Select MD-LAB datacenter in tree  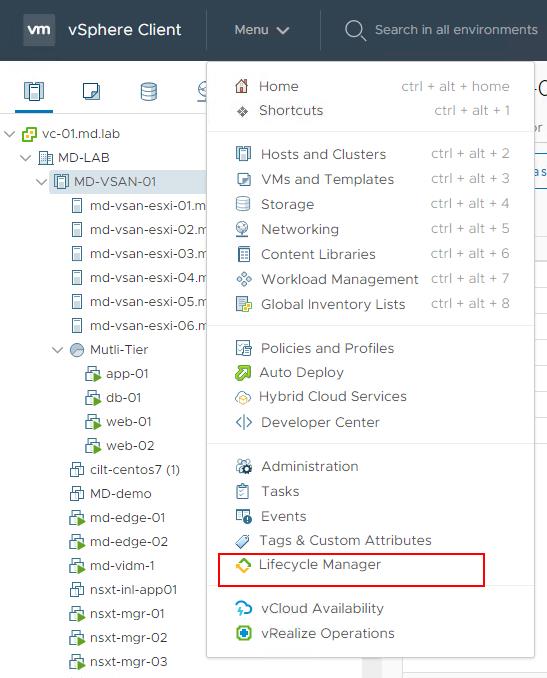(83, 158)
